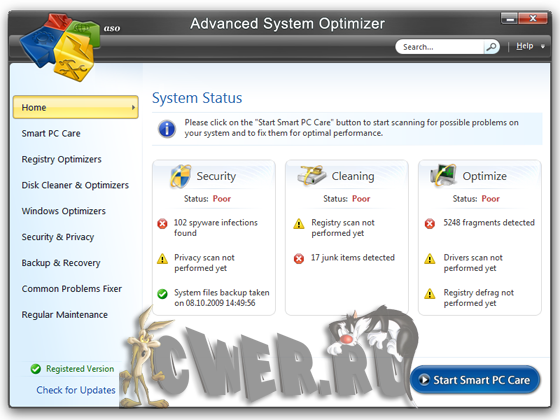Click the red error icon beside spyware infections
Viewport: 560px width, 420px height.
pyautogui.click(x=162, y=224)
